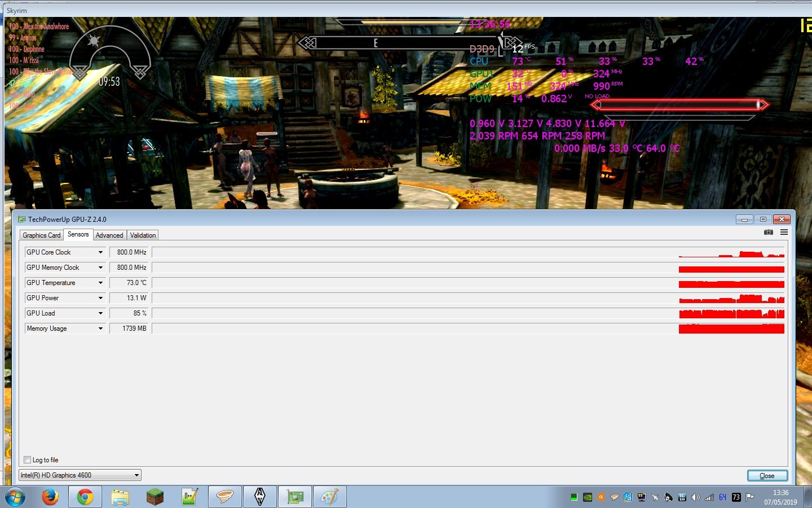Click the 1739 MB memory usage value
The width and height of the screenshot is (812, 508).
[x=130, y=329]
